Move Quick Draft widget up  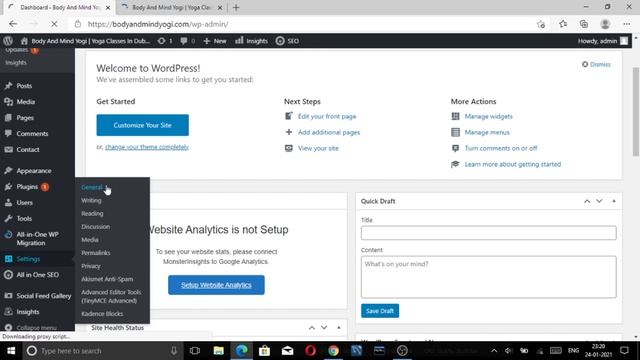587,201
